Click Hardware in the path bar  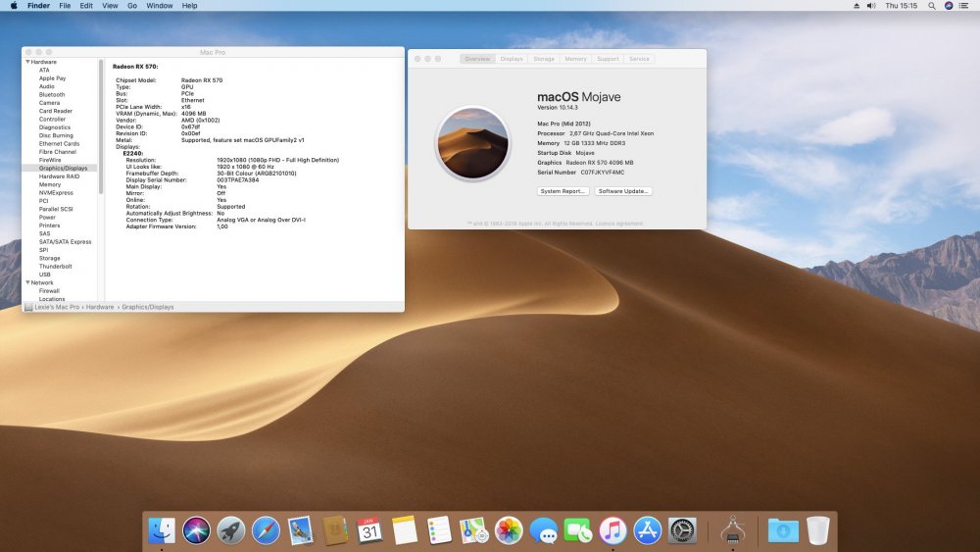pyautogui.click(x=100, y=307)
